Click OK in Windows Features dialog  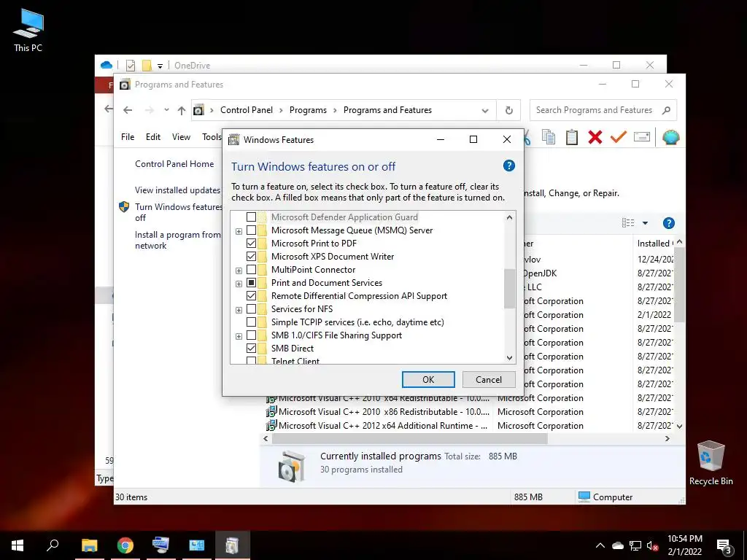click(428, 379)
